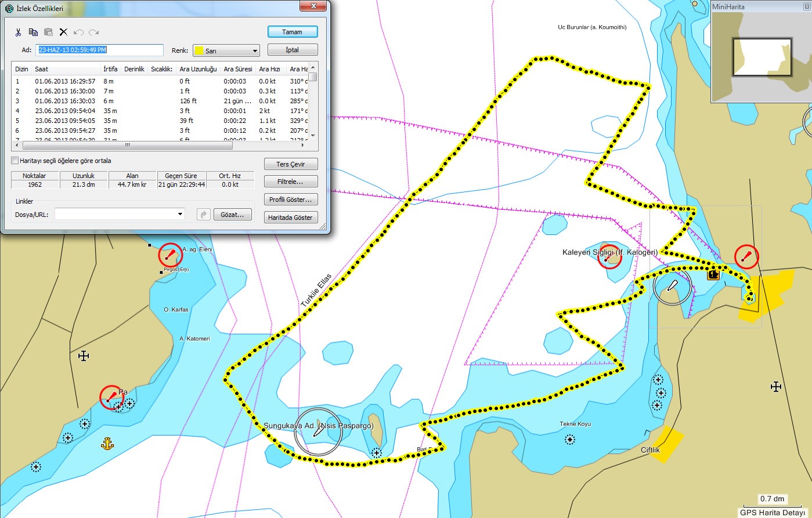Click the Profili Göster button
Image resolution: width=812 pixels, height=518 pixels.
(290, 200)
